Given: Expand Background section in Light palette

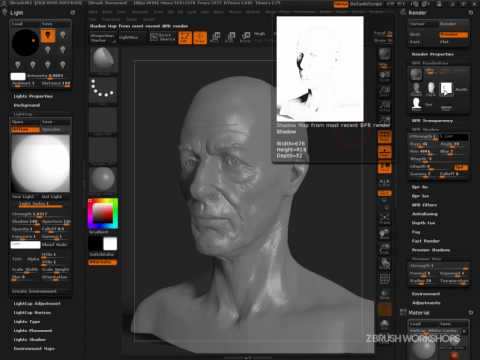Looking at the screenshot, I should pos(27,105).
